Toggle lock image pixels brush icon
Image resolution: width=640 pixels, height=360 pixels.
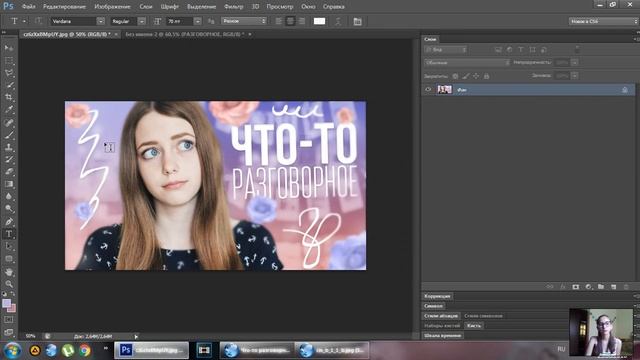pos(466,76)
